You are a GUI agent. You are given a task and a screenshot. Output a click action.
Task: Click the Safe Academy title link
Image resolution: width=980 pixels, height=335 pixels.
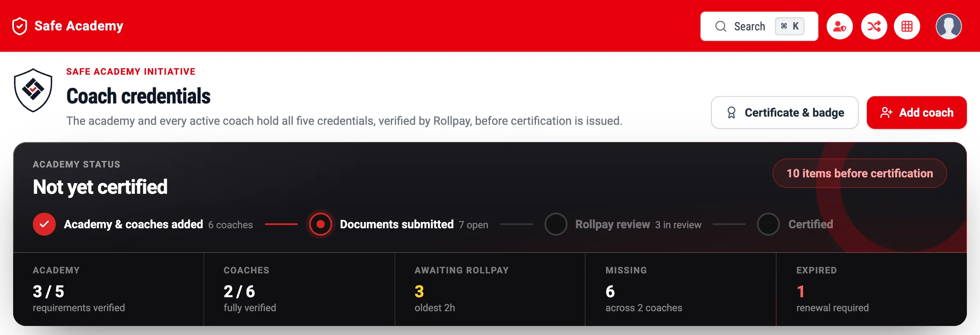tap(79, 26)
